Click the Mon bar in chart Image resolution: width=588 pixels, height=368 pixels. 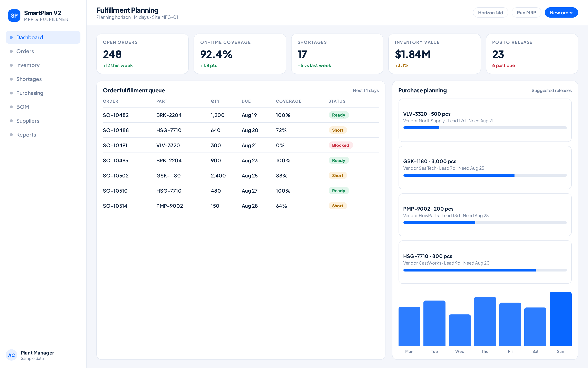click(x=409, y=326)
